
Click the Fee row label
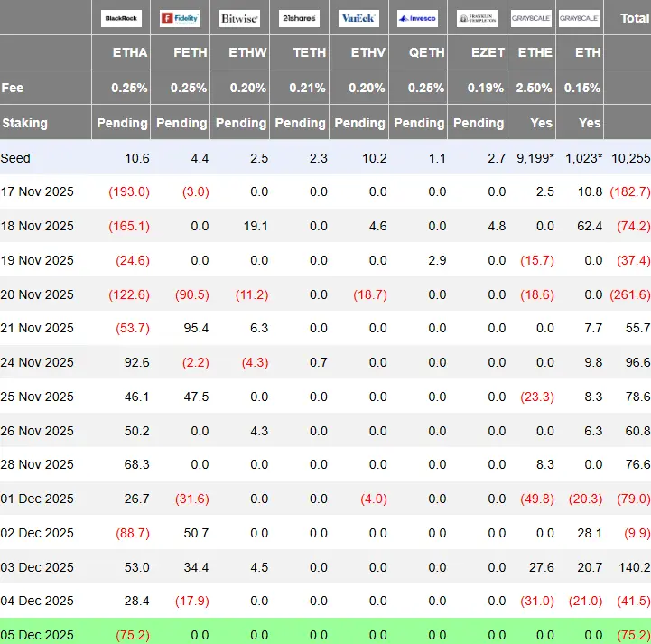tap(12, 88)
